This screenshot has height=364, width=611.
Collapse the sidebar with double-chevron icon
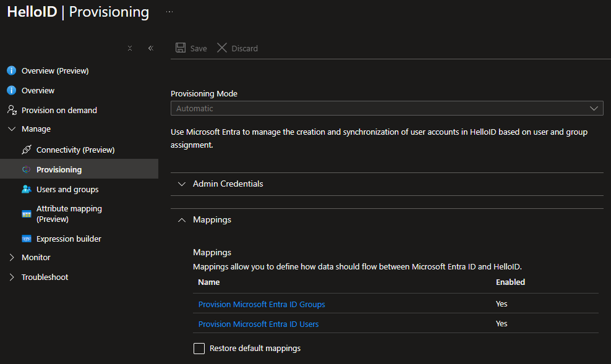tap(150, 48)
